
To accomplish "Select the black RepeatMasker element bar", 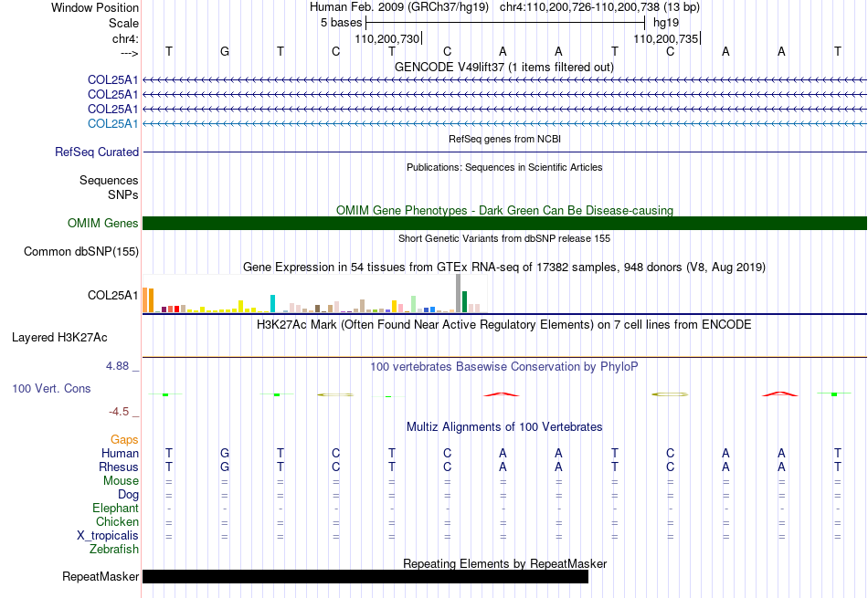I will point(365,576).
